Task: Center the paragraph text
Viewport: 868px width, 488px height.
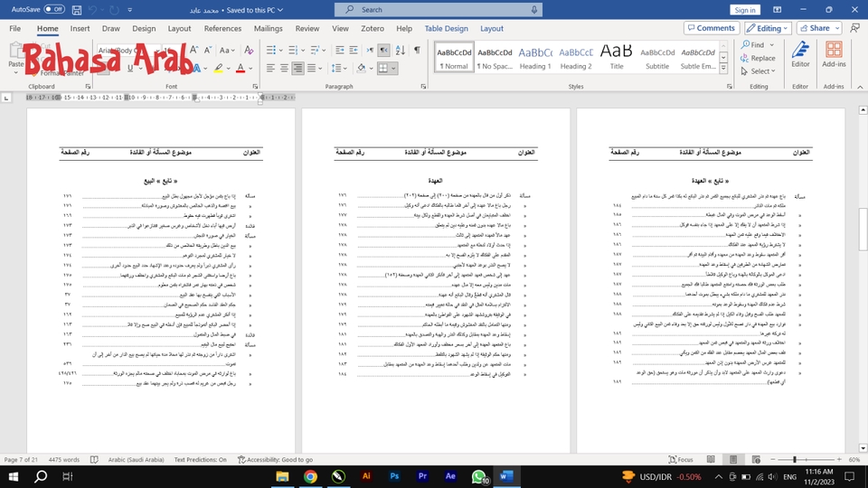Action: tap(284, 68)
